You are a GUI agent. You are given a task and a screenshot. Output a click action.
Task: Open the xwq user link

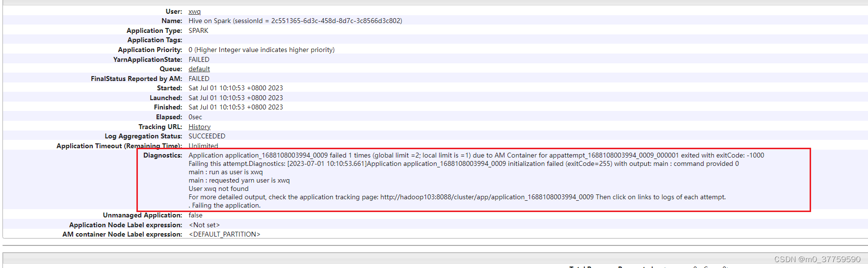(x=194, y=12)
